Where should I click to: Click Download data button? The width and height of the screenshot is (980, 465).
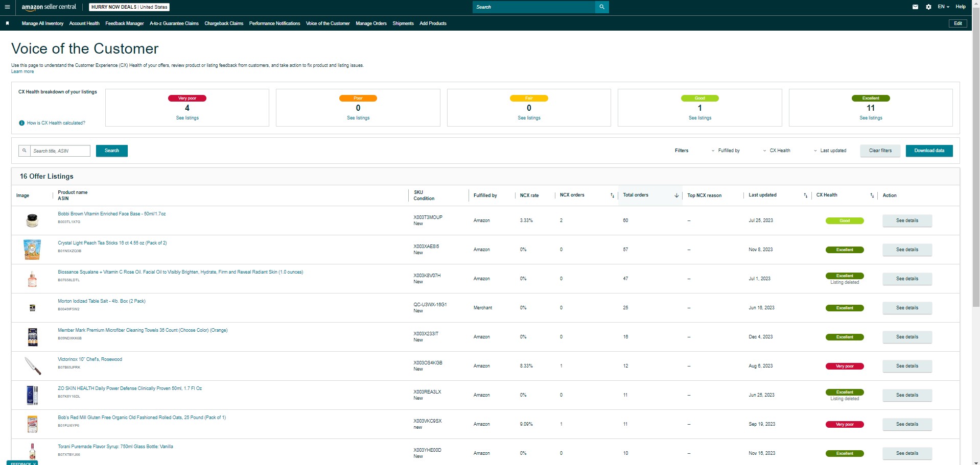(x=929, y=151)
